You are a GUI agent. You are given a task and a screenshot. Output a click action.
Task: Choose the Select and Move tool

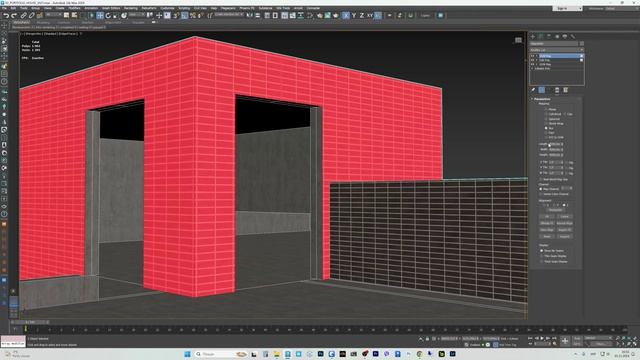coord(100,16)
